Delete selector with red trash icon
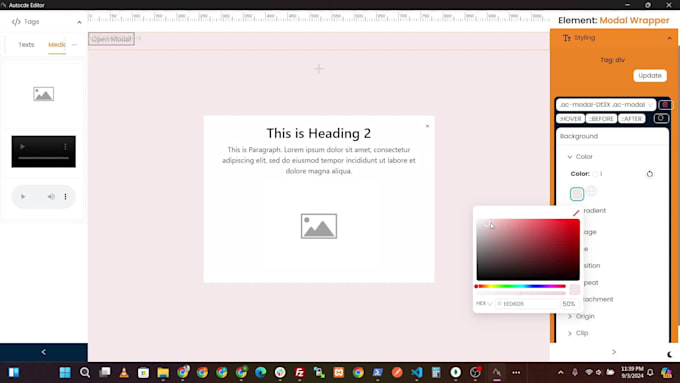The image size is (680, 383). click(x=665, y=105)
